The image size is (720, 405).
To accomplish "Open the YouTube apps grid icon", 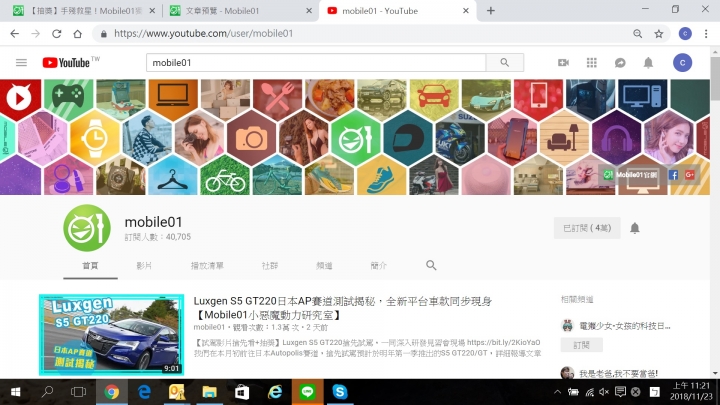I will tap(591, 62).
